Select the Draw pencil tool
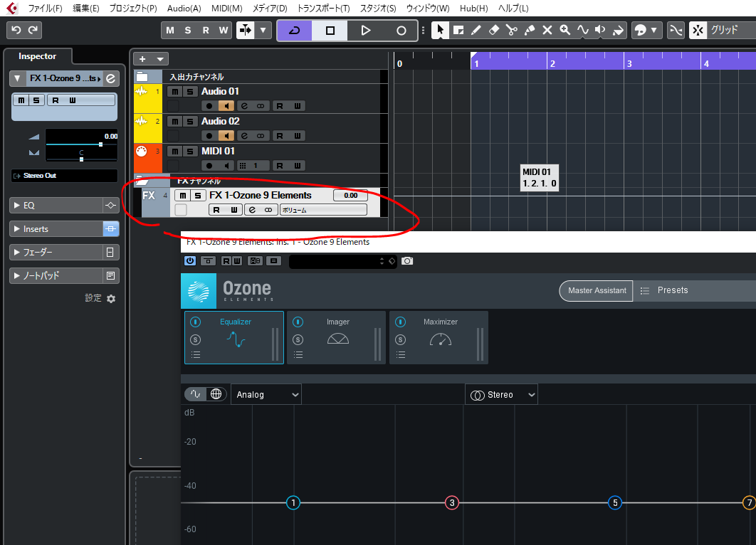 (x=476, y=31)
